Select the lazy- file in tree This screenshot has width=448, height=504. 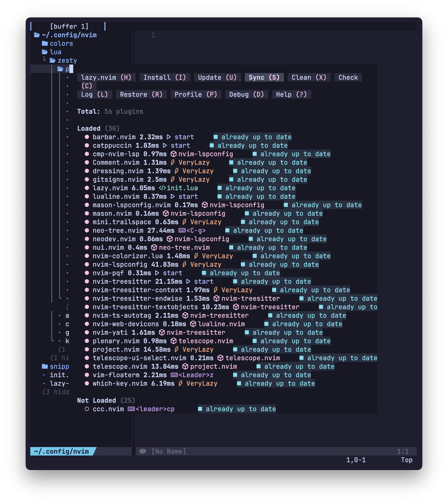point(59,383)
